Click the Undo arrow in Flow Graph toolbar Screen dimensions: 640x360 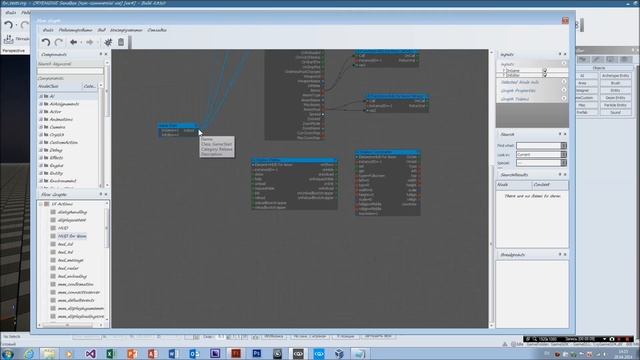click(46, 42)
